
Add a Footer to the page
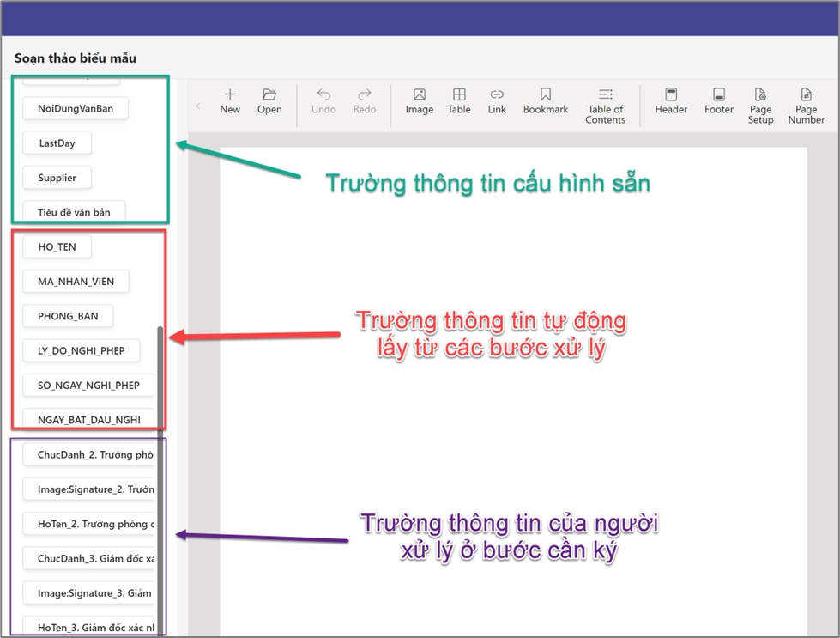click(719, 95)
